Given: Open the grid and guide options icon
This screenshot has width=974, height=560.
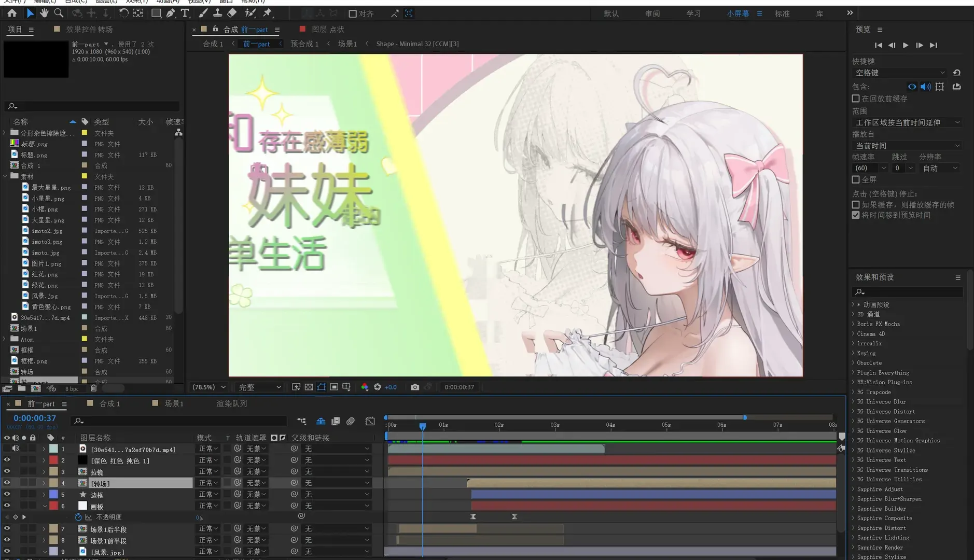Looking at the screenshot, I should (346, 387).
